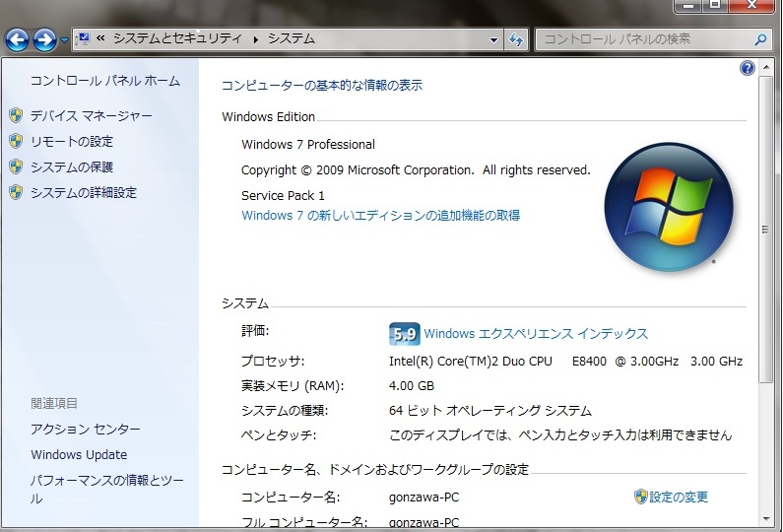Click shield icon beside システムの詳細設定
Screen dimensions: 783x532
(16, 192)
